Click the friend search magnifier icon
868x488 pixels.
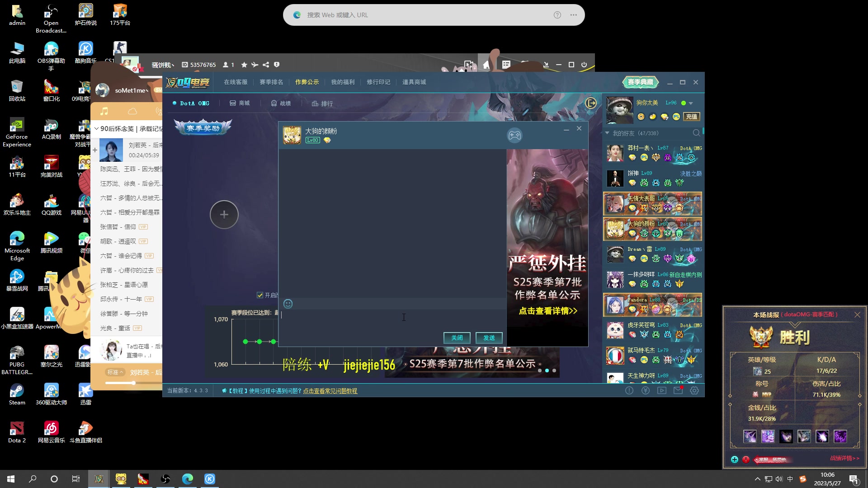(x=696, y=133)
